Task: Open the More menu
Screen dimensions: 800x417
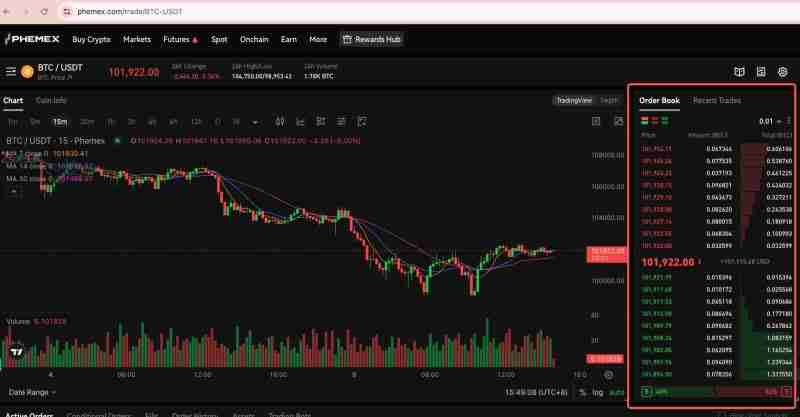Action: (x=318, y=39)
